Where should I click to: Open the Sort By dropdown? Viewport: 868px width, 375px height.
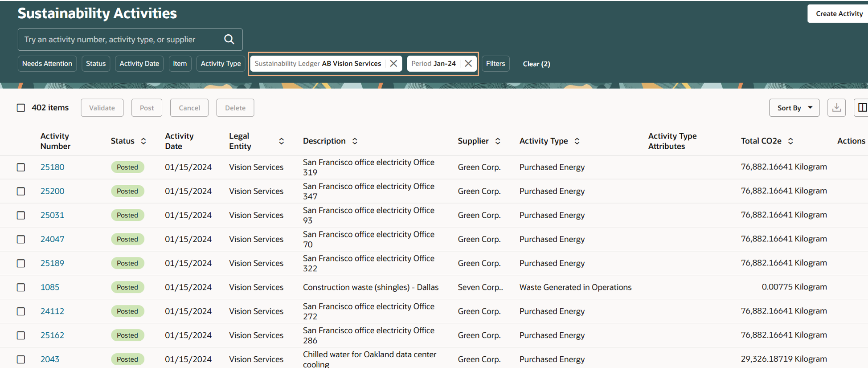click(794, 108)
